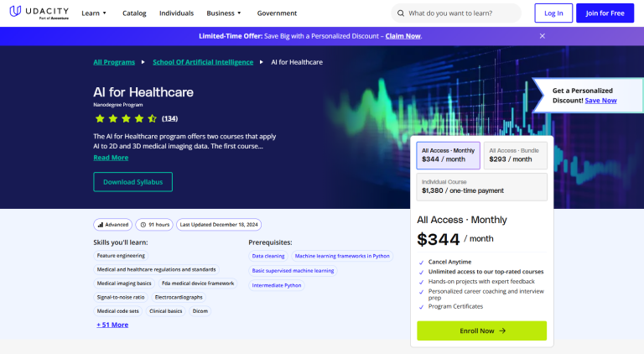
Task: Click the clock icon by 91 hours
Action: point(143,225)
